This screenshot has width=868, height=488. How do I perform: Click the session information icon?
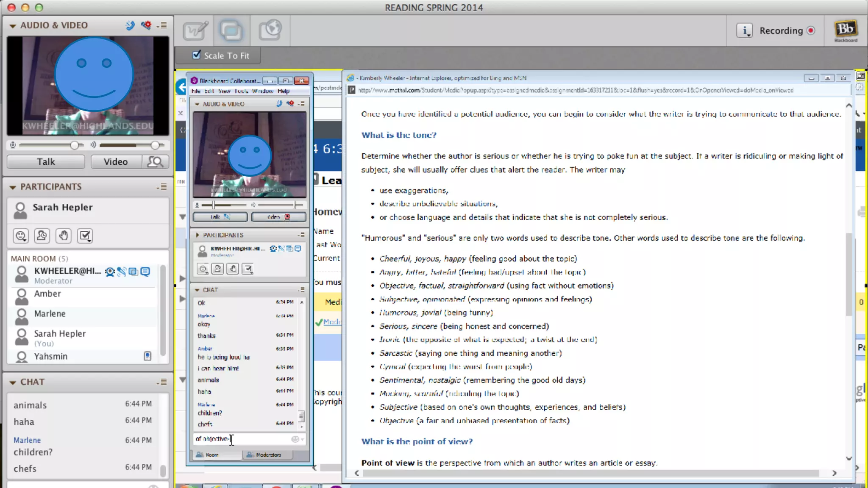coord(744,30)
